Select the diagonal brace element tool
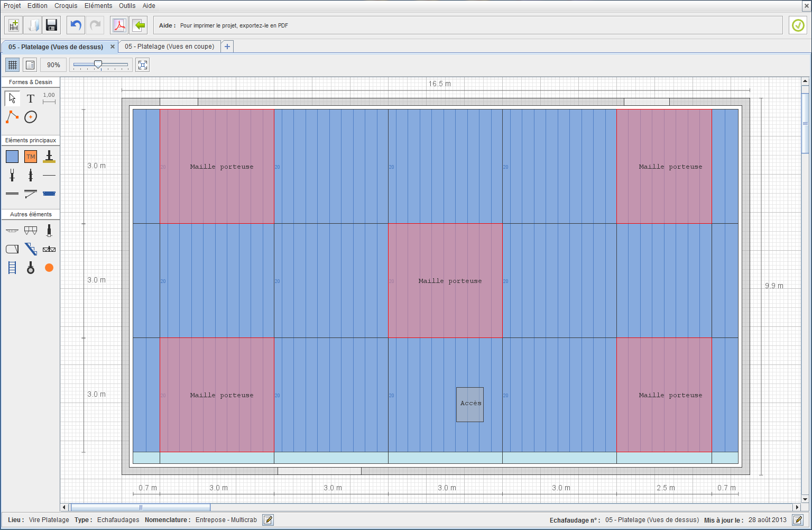Image resolution: width=812 pixels, height=530 pixels. tap(31, 194)
